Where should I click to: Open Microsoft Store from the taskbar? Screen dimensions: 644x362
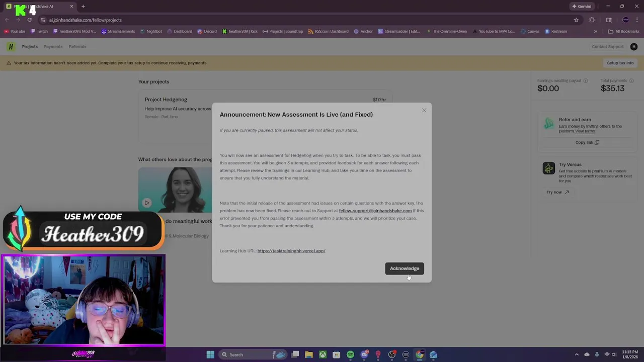pos(337,354)
